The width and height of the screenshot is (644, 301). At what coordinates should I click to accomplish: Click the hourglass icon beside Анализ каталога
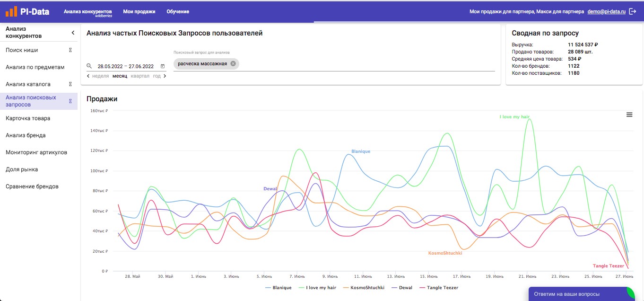pyautogui.click(x=70, y=84)
